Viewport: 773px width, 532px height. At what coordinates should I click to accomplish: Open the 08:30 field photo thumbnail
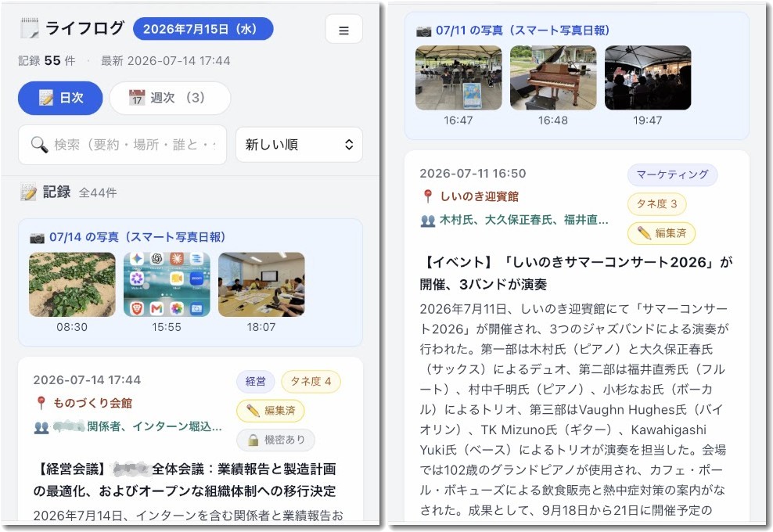72,285
